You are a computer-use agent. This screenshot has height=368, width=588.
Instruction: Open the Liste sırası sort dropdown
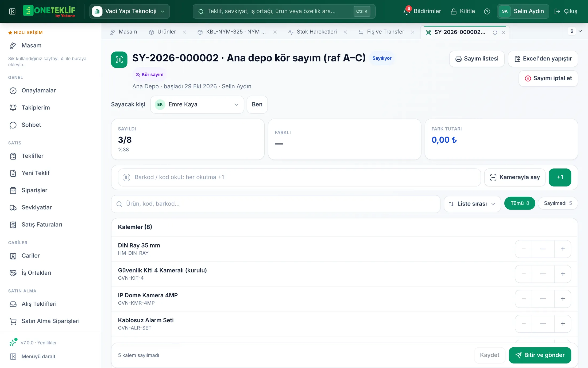[472, 204]
